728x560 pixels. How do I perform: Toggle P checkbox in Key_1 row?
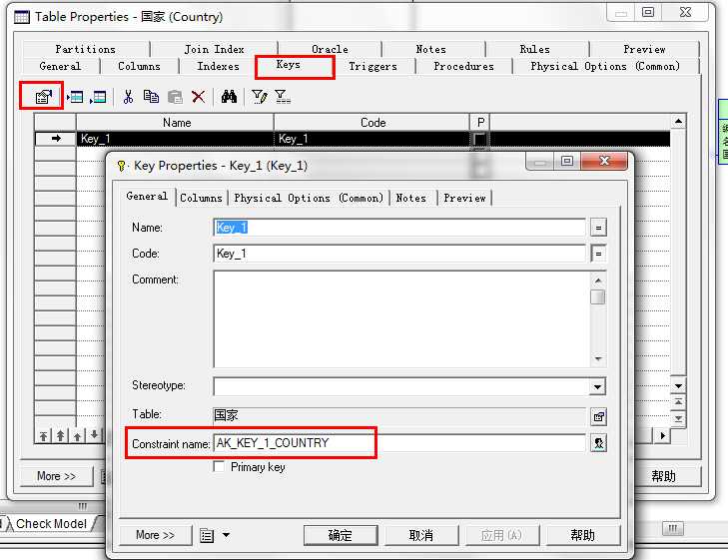click(479, 139)
